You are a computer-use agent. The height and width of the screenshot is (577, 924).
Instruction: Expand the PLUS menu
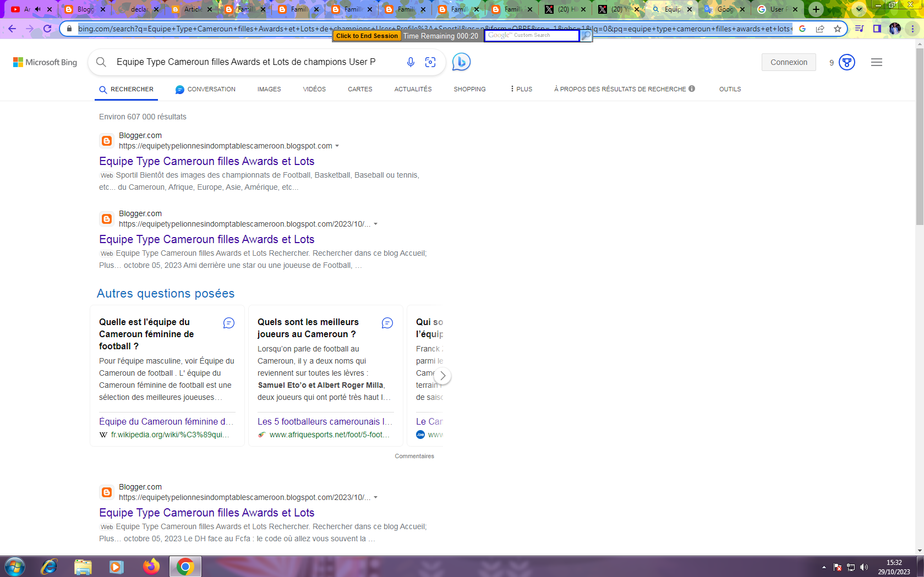521,89
